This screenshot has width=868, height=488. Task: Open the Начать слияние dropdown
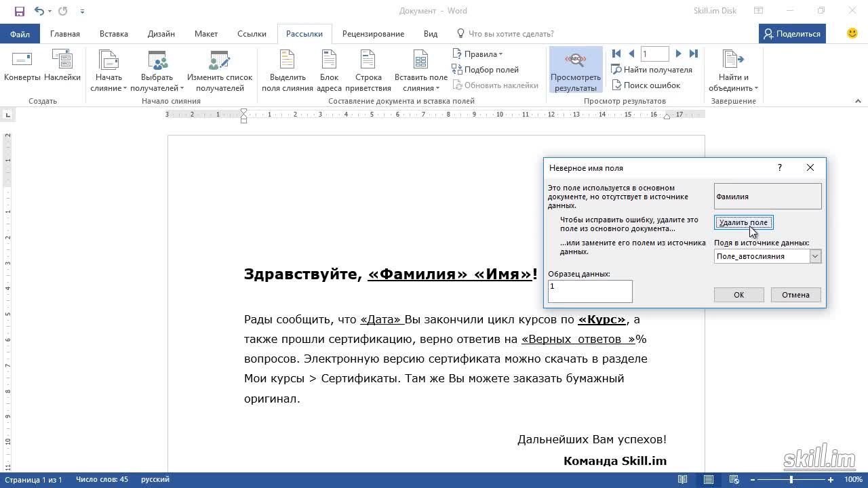point(108,70)
